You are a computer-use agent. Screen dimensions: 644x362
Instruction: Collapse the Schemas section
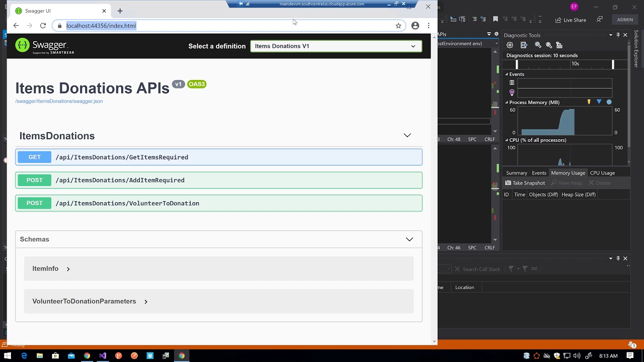(x=410, y=239)
